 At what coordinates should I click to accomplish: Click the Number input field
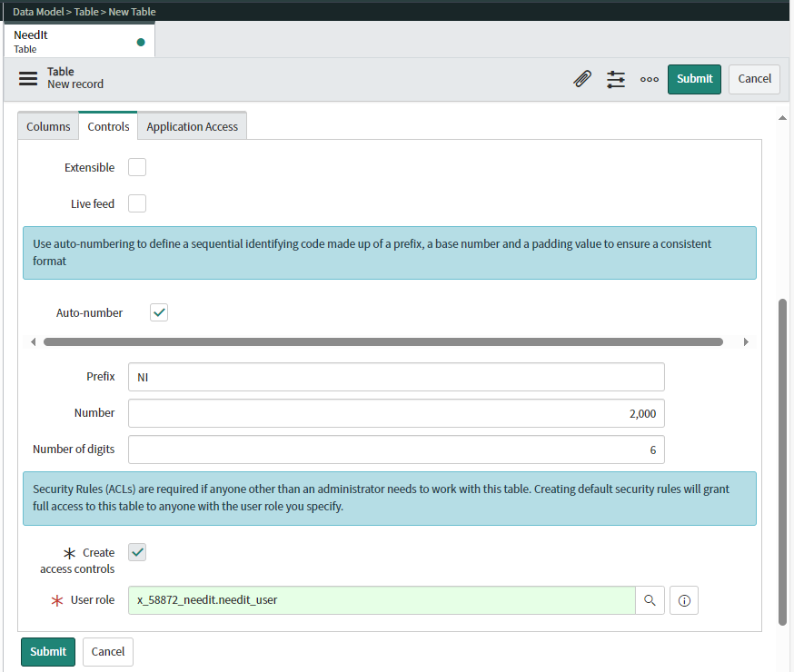396,413
